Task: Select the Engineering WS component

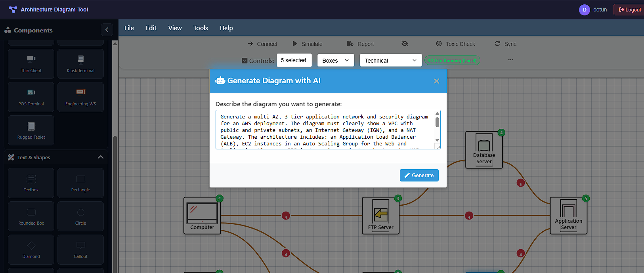Action: 80,97
